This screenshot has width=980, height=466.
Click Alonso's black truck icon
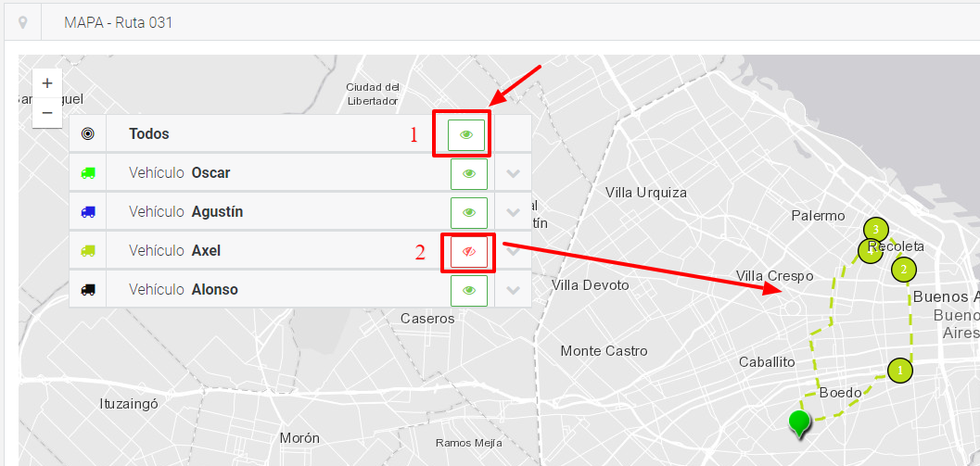click(88, 290)
